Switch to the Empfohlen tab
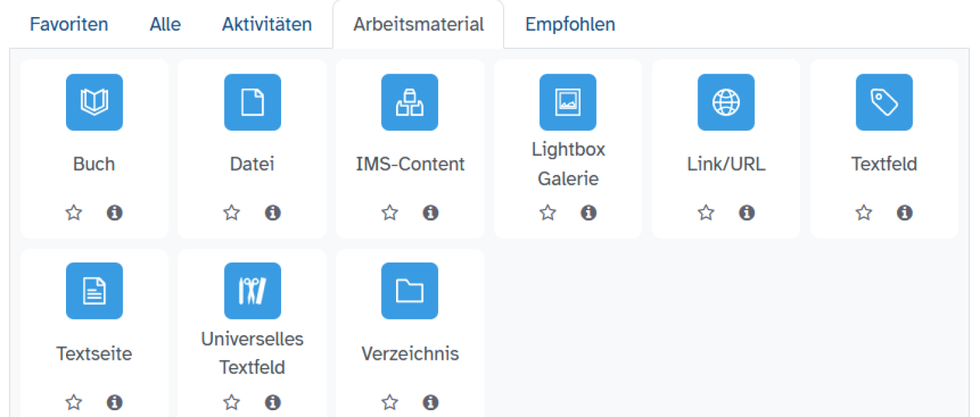Image resolution: width=980 pixels, height=417 pixels. point(570,24)
